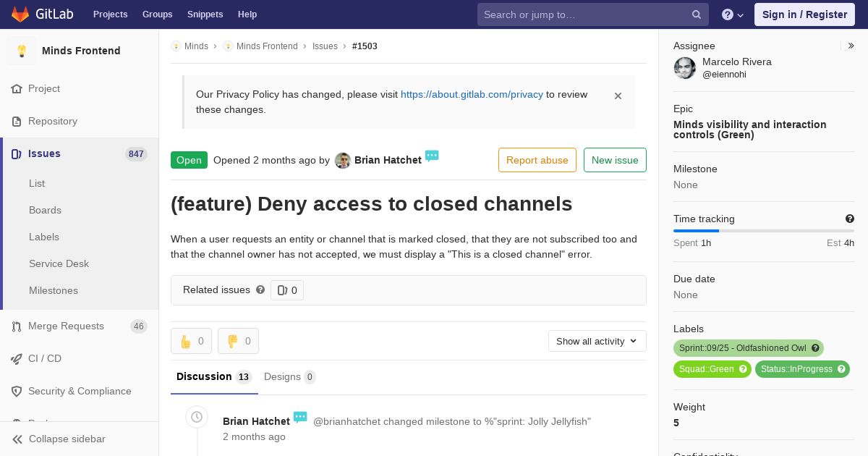This screenshot has width=868, height=456.
Task: Click the GitLab fox logo
Action: (x=20, y=14)
